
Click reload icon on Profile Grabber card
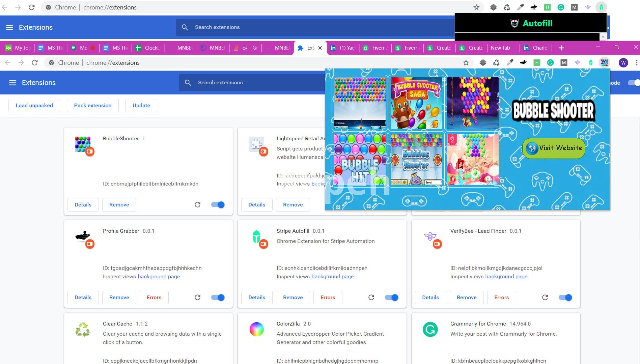[x=197, y=297]
